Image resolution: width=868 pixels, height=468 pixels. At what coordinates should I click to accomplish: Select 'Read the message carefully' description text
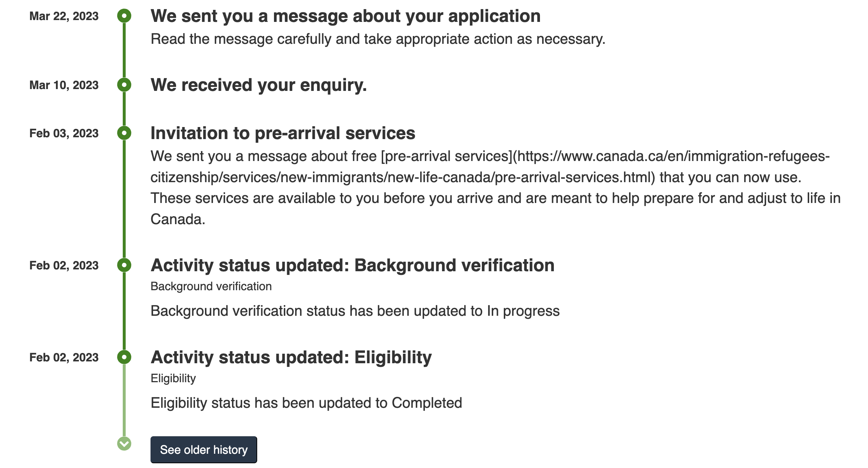coord(378,39)
